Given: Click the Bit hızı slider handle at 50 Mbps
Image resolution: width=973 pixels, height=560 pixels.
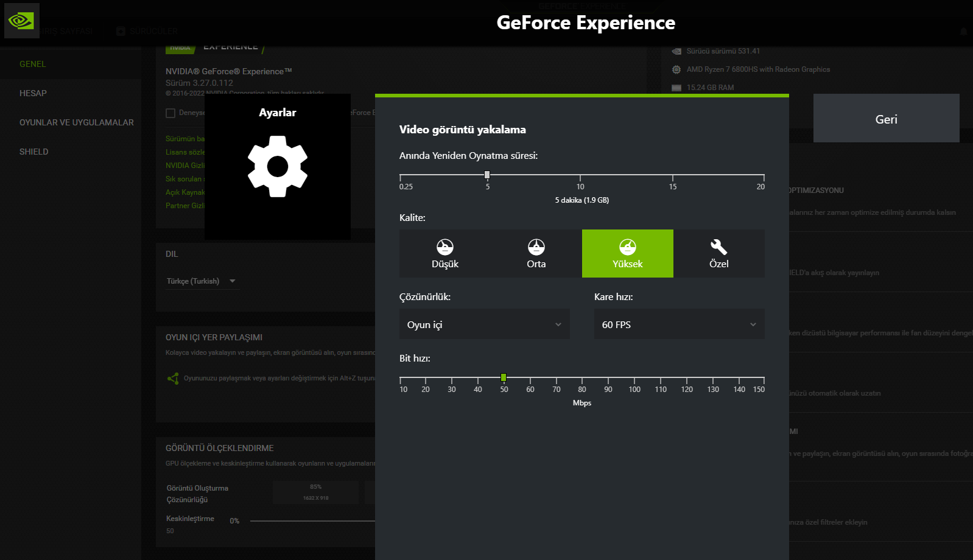Looking at the screenshot, I should 504,377.
